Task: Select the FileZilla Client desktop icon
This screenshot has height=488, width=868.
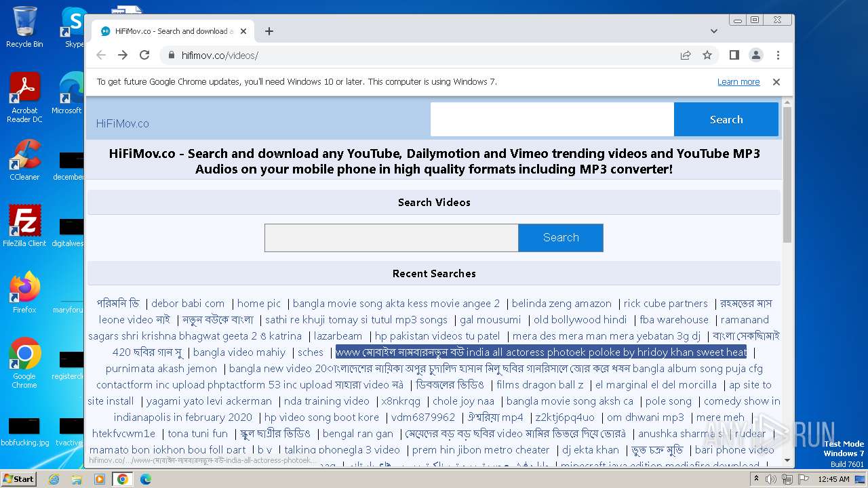Action: coord(24,226)
